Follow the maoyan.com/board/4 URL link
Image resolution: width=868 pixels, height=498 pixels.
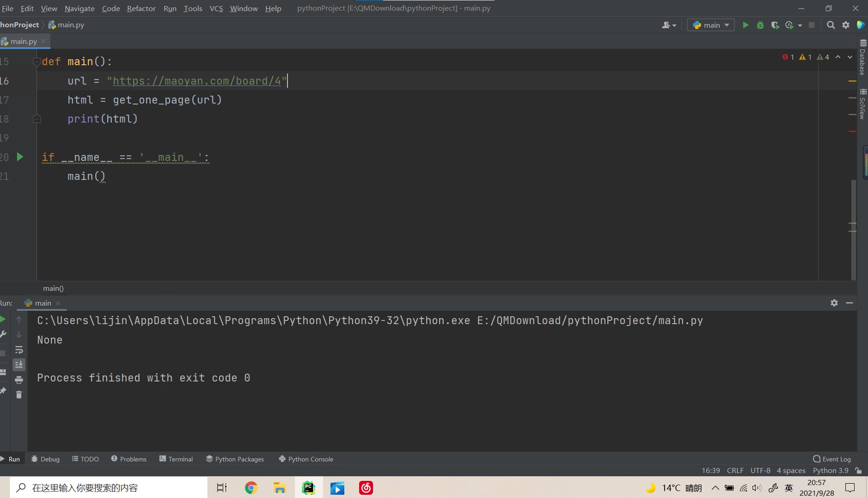pyautogui.click(x=197, y=81)
